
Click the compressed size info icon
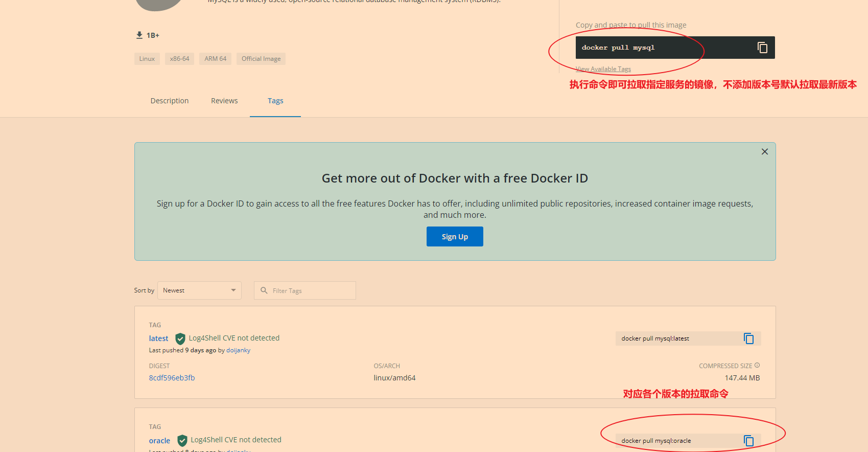click(757, 365)
